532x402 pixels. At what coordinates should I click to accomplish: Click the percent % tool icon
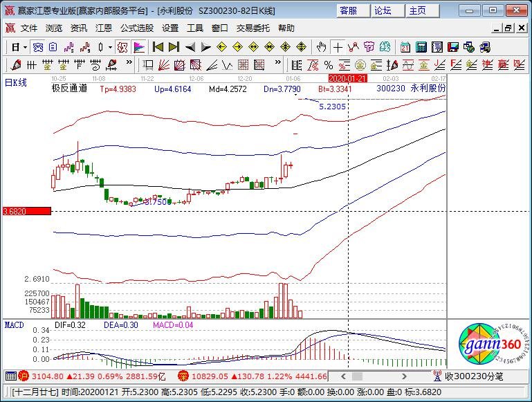329,64
